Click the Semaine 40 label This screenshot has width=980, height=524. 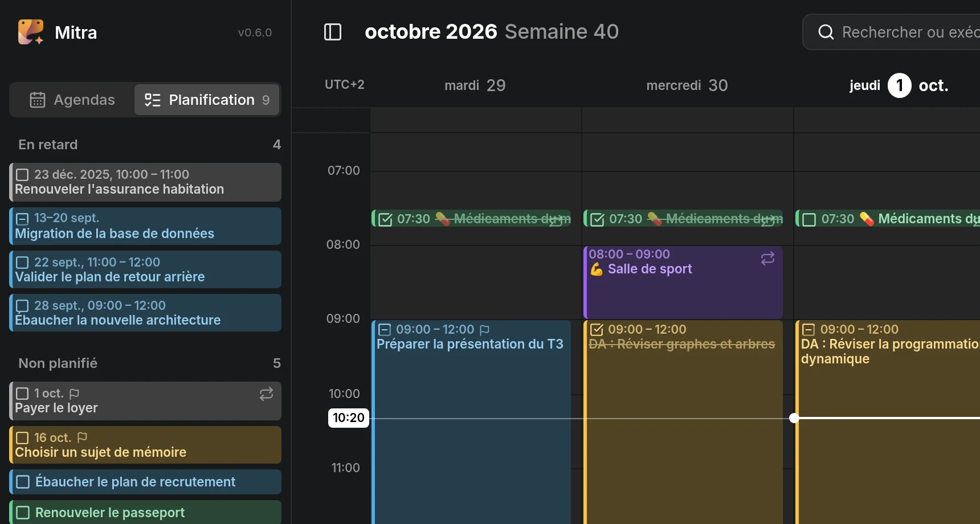click(562, 32)
